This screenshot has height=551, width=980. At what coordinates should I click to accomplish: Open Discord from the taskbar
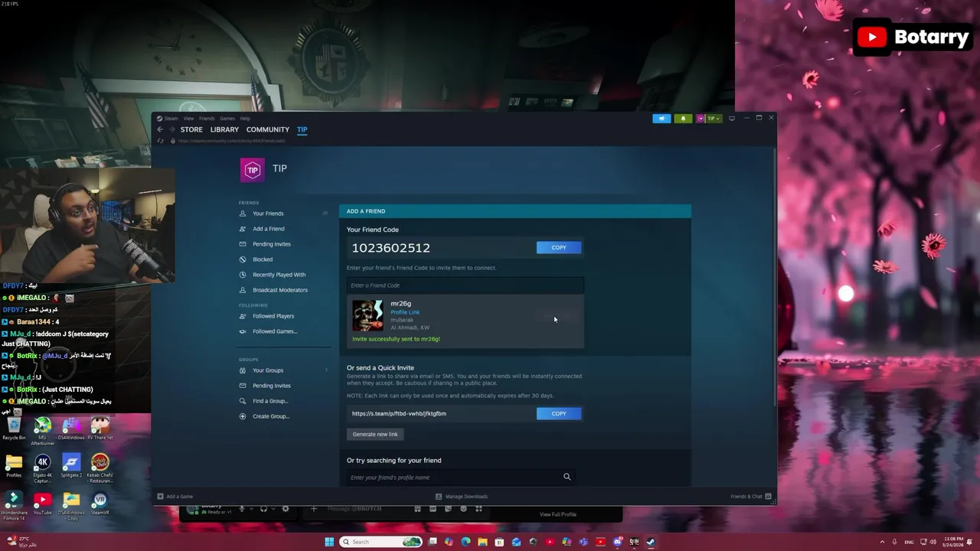pos(617,542)
